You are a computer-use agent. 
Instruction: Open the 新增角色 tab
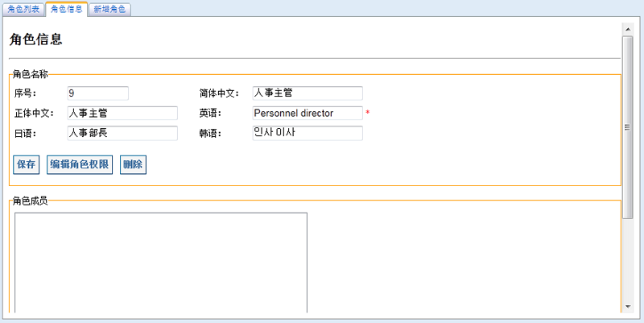pos(109,10)
